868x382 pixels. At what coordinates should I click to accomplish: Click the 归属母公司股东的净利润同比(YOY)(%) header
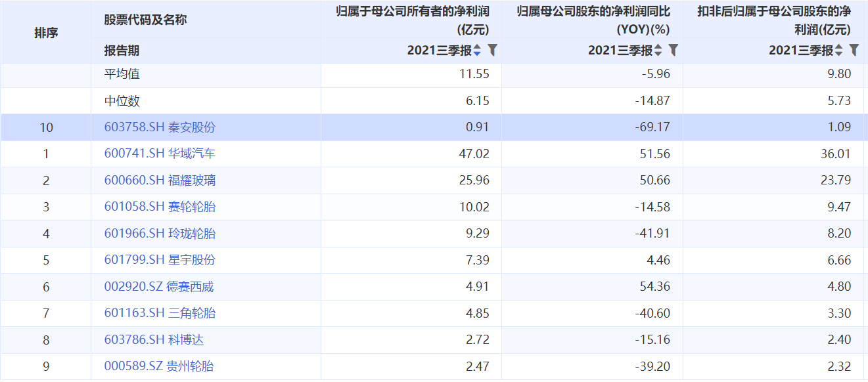[593, 20]
